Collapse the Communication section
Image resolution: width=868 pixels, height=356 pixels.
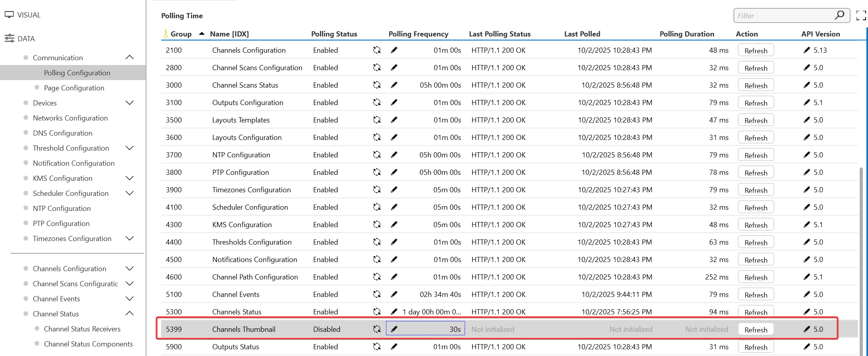click(129, 57)
